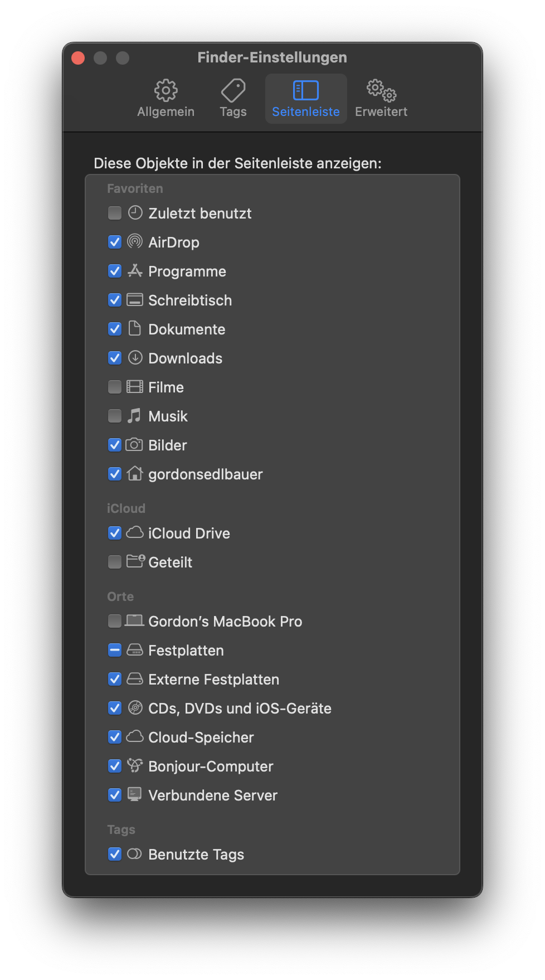Check the Gordon's MacBook Pro checkbox

115,621
